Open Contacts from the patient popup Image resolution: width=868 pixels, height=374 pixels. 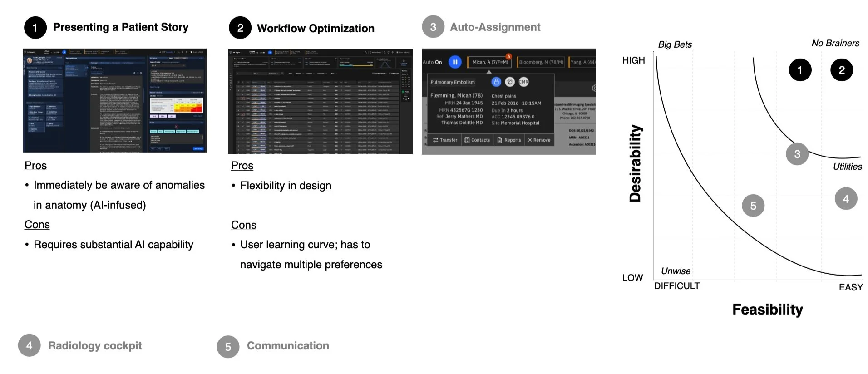(x=477, y=140)
